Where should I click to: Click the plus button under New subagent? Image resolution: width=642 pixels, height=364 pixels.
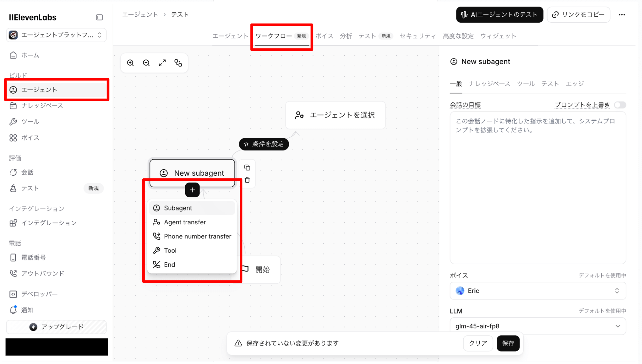pos(192,190)
